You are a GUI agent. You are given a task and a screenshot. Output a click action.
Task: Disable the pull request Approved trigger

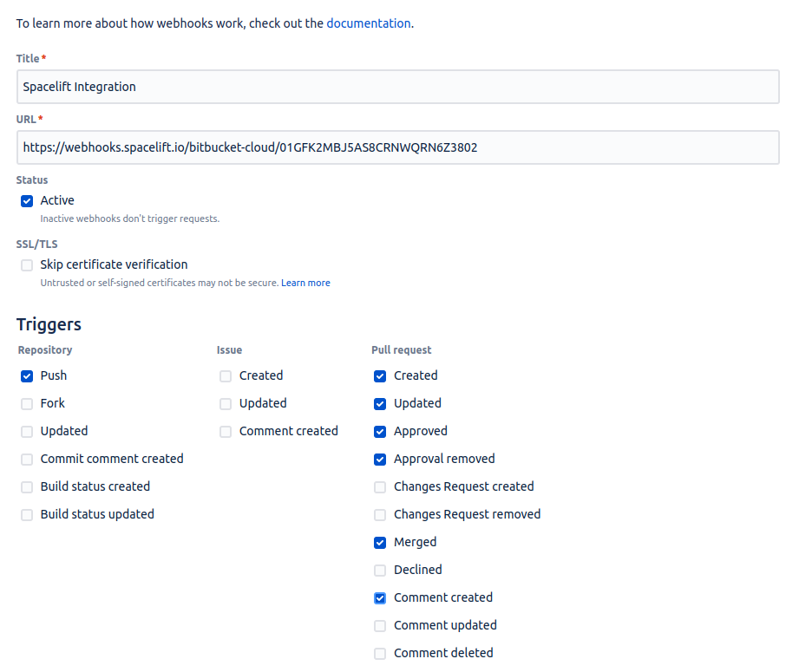[380, 431]
